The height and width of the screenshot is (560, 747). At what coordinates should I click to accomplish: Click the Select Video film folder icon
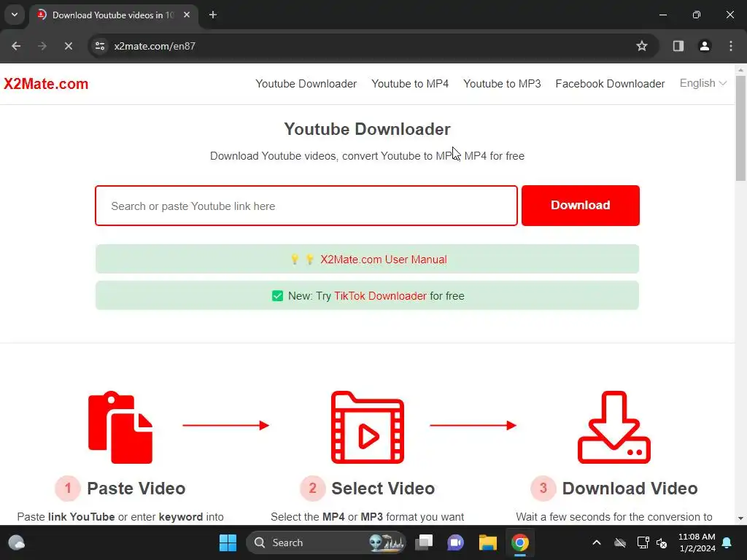tap(368, 427)
